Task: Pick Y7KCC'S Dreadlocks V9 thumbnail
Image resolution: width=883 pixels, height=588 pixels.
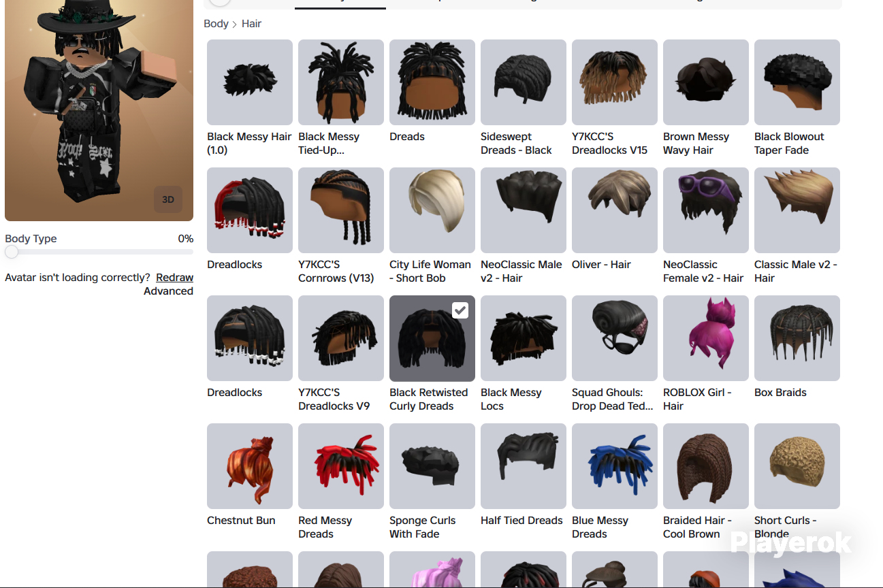Action: [341, 338]
